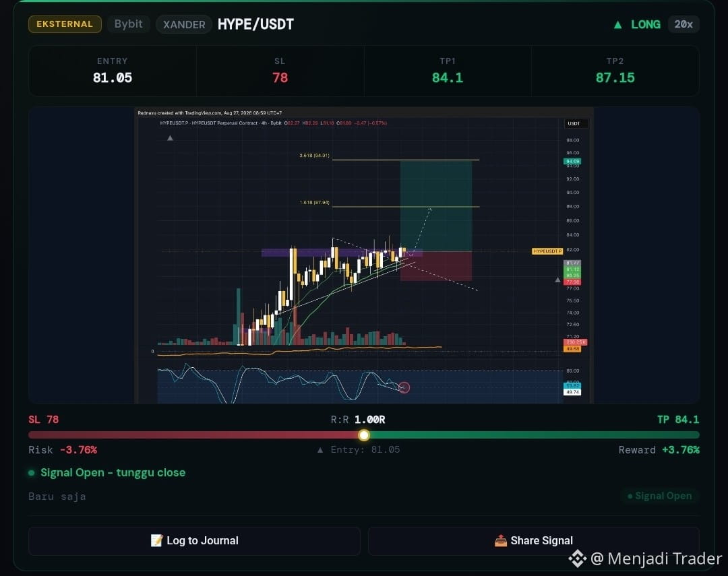This screenshot has width=728, height=576.
Task: Click the HYPE/USDT pair title
Action: pos(256,25)
